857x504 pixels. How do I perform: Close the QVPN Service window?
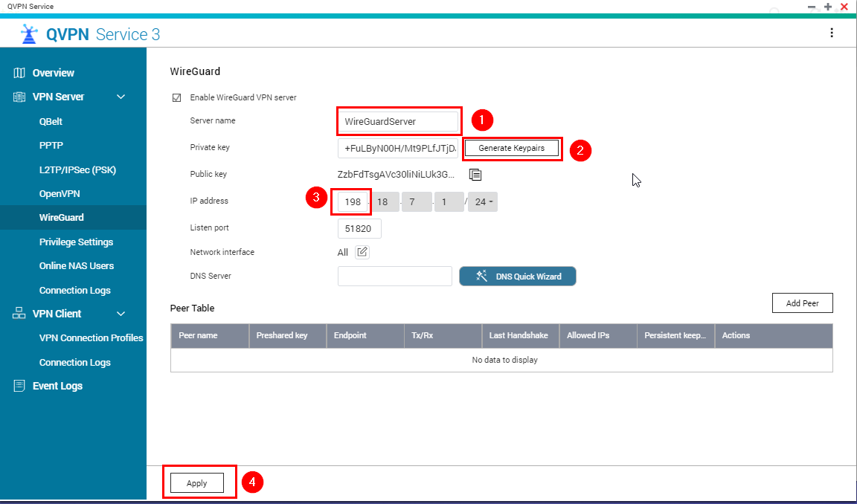[844, 7]
